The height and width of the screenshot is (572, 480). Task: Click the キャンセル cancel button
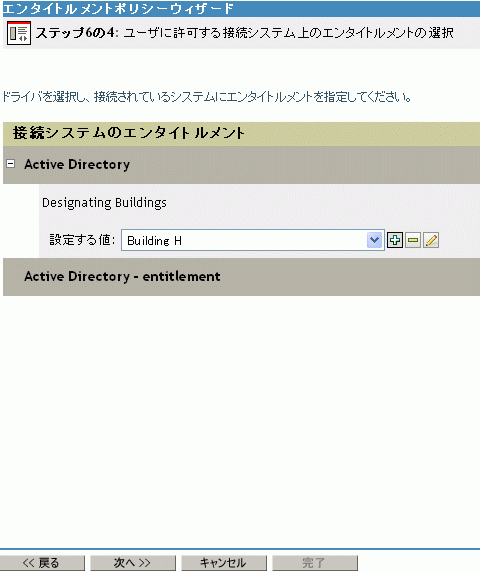point(224,563)
